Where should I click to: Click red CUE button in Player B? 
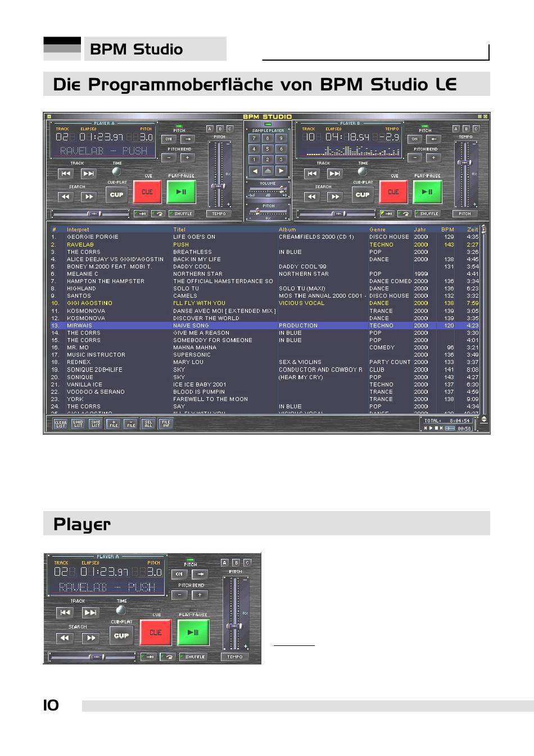393,192
